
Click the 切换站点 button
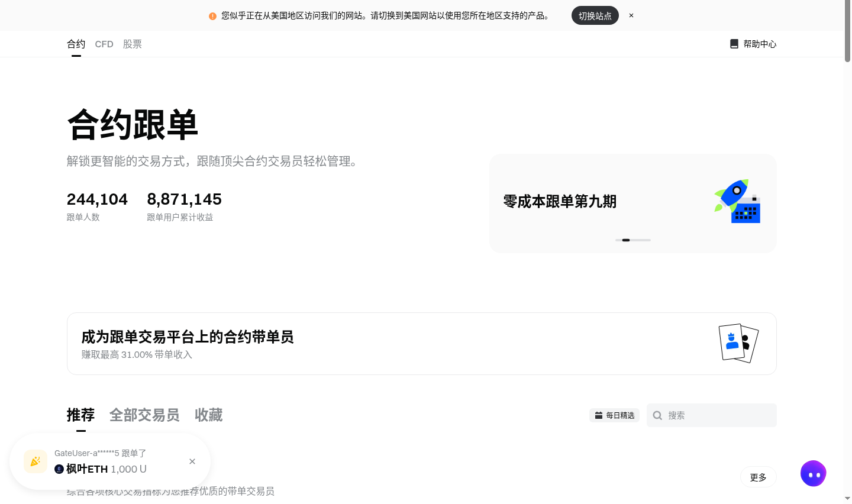[x=595, y=15]
